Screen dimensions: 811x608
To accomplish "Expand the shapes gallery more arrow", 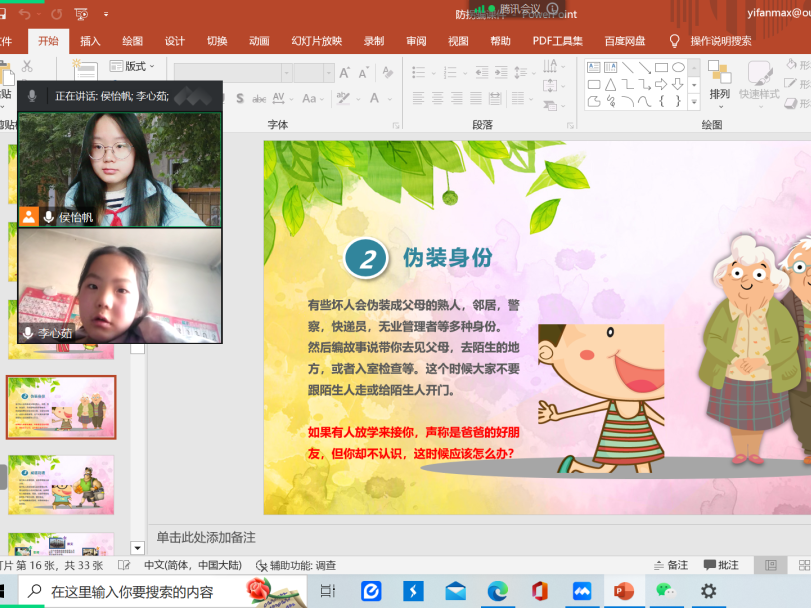I will tap(693, 102).
